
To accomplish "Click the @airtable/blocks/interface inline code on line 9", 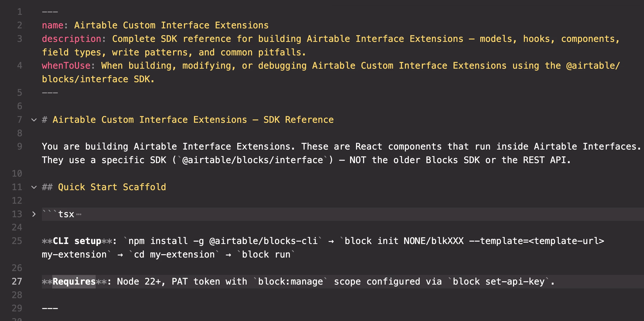I will [x=253, y=160].
